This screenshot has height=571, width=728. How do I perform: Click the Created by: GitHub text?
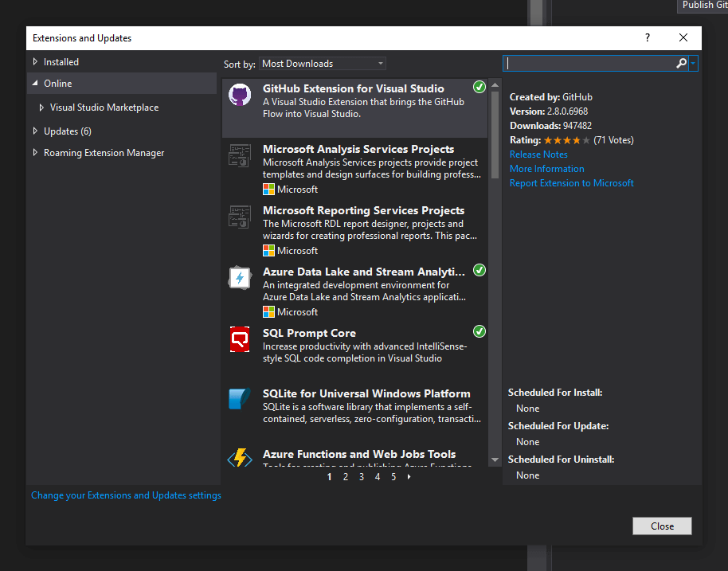coord(551,97)
